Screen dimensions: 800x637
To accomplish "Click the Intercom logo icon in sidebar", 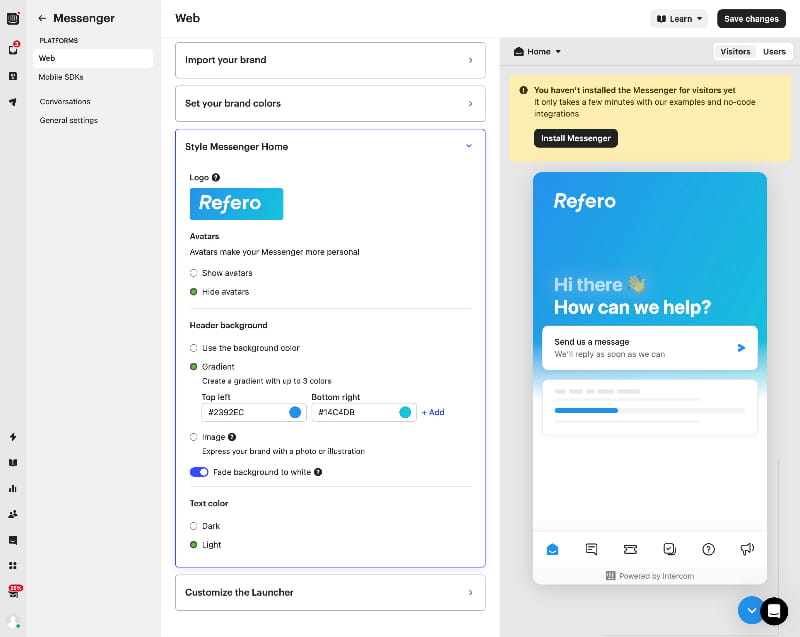I will click(13, 19).
